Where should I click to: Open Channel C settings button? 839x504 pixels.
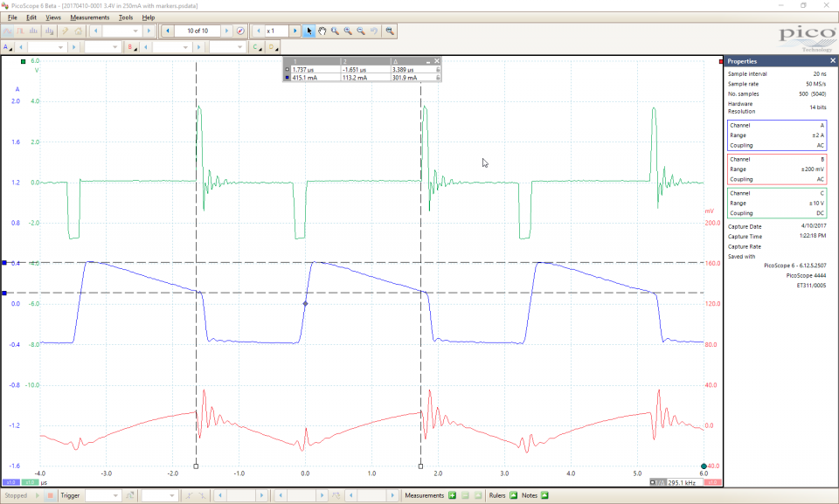[257, 47]
